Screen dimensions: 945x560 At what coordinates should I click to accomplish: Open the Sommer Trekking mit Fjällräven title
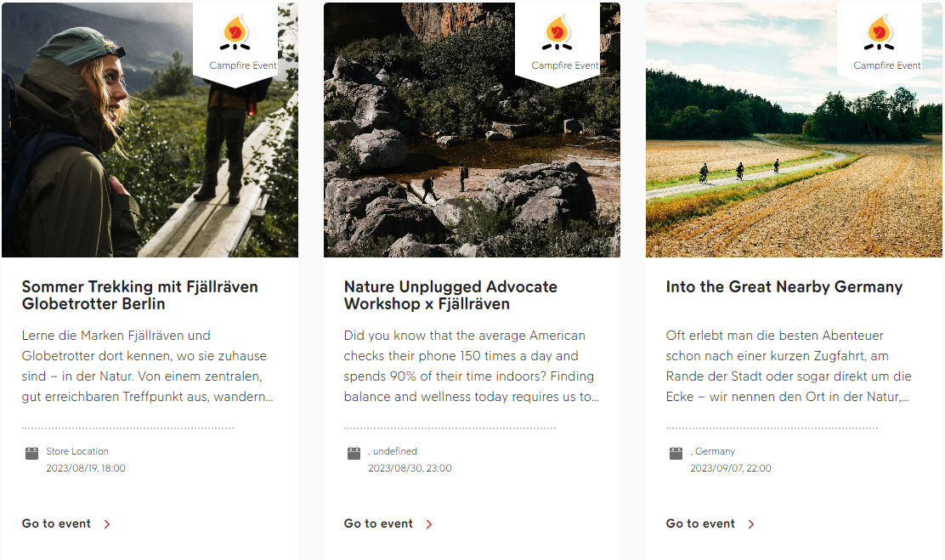(x=140, y=295)
